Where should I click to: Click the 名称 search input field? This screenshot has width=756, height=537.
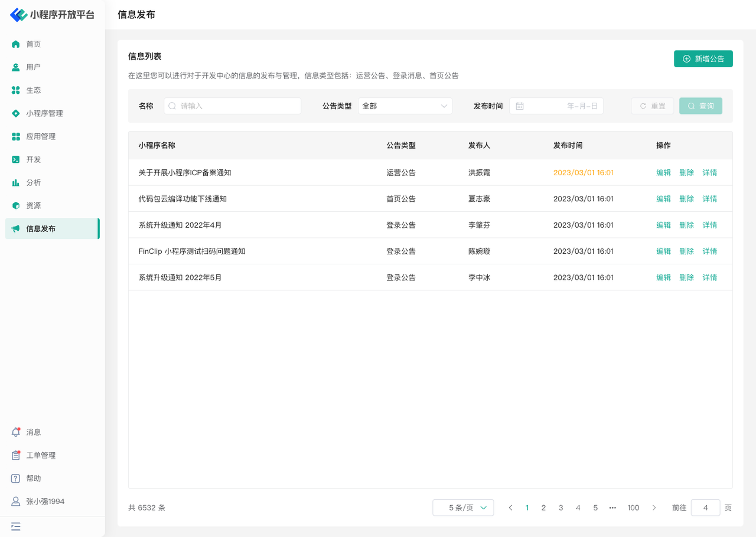[x=236, y=106]
